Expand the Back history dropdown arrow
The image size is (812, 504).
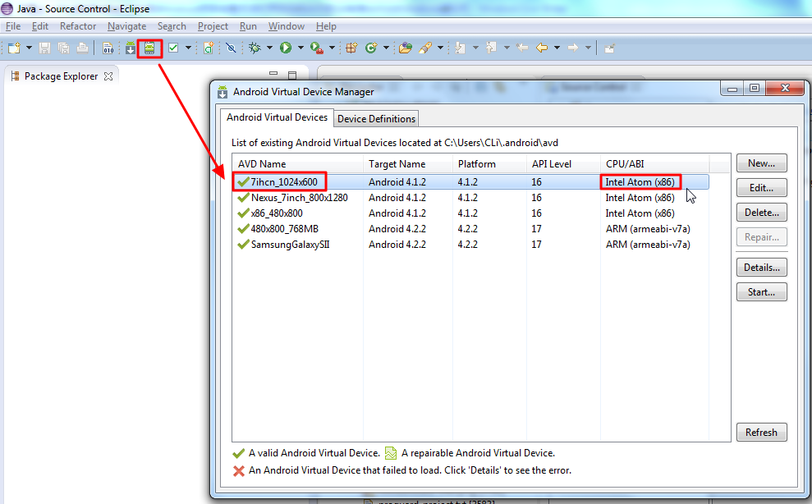coord(557,48)
